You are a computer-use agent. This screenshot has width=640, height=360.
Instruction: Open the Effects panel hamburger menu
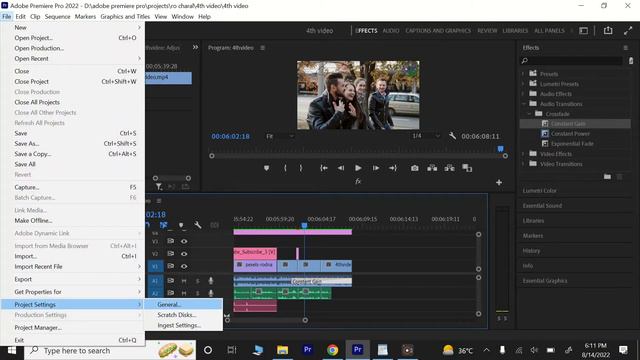625,48
